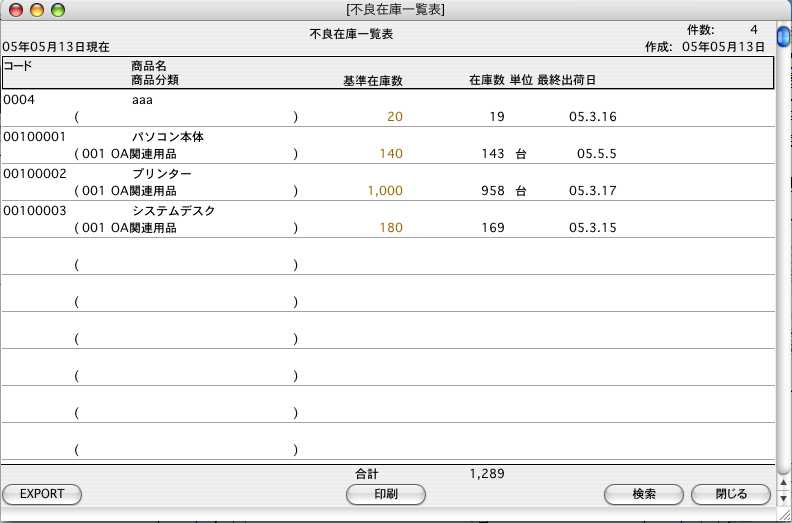Select the stock quantity 143

493,154
